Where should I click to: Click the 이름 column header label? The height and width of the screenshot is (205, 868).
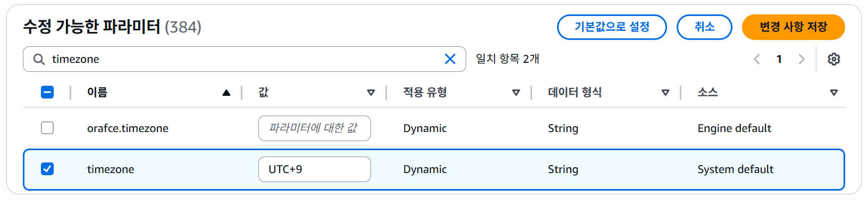coord(97,92)
